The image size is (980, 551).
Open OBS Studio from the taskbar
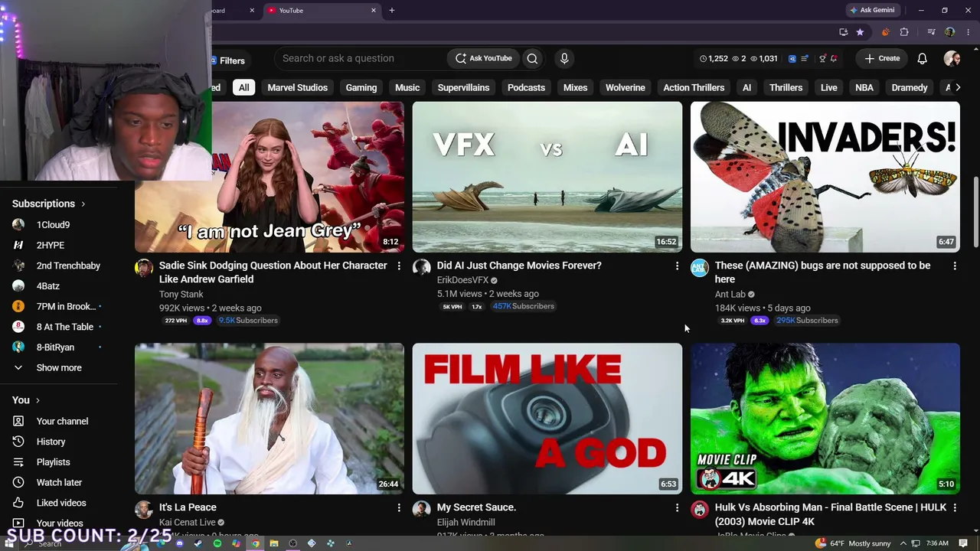[292, 543]
